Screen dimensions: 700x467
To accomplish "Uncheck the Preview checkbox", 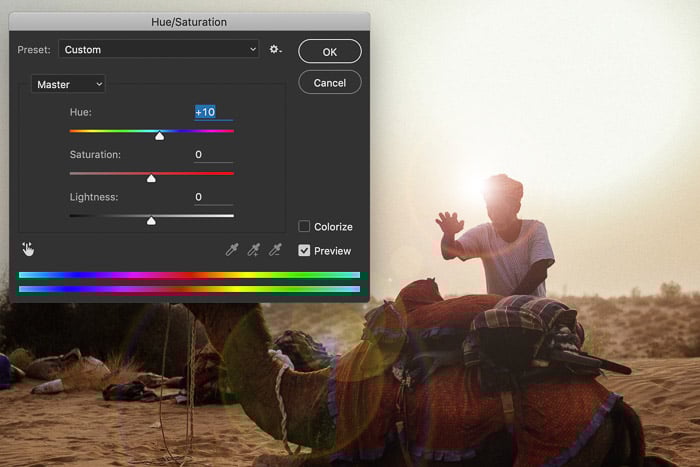I will [x=304, y=250].
